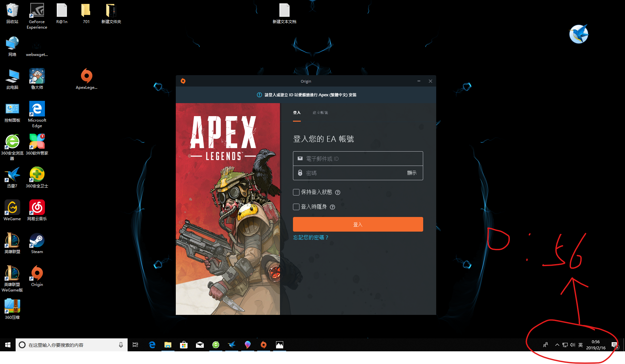Expand the hidden system tray icons

tap(557, 345)
